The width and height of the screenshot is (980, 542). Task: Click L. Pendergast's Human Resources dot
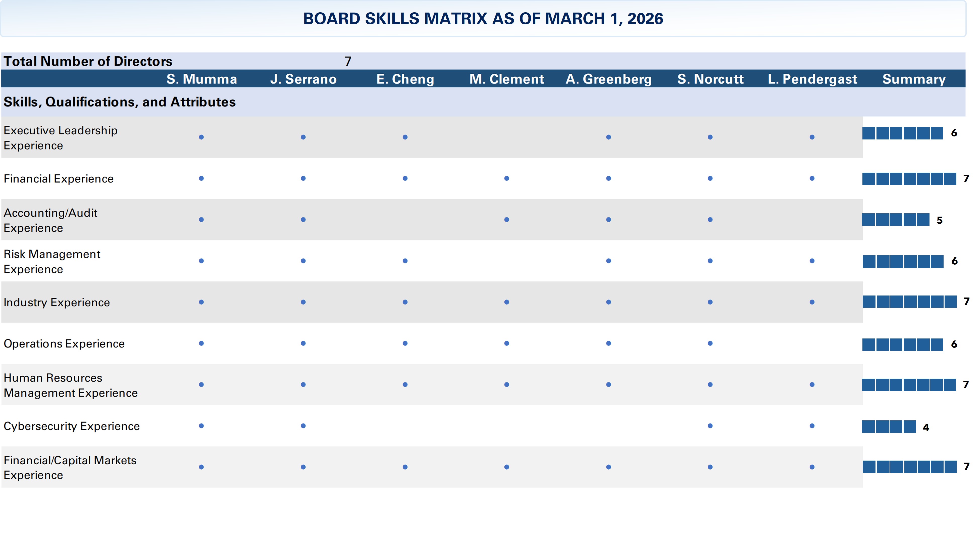tap(812, 384)
